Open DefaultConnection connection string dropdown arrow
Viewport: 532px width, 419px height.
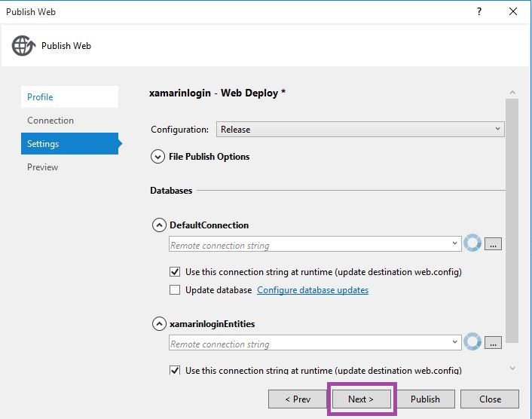[455, 243]
